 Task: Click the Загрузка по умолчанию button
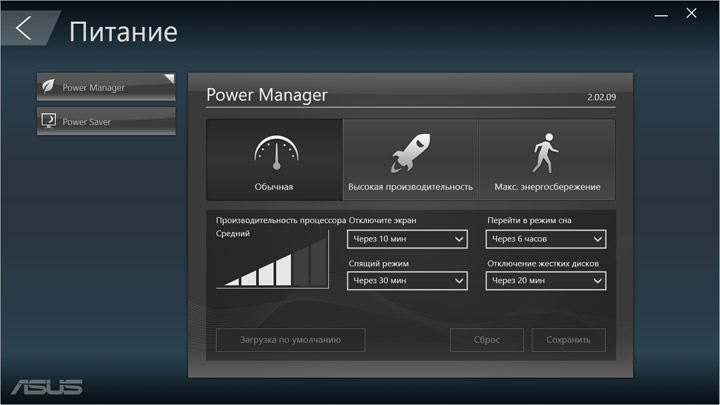[x=291, y=340]
